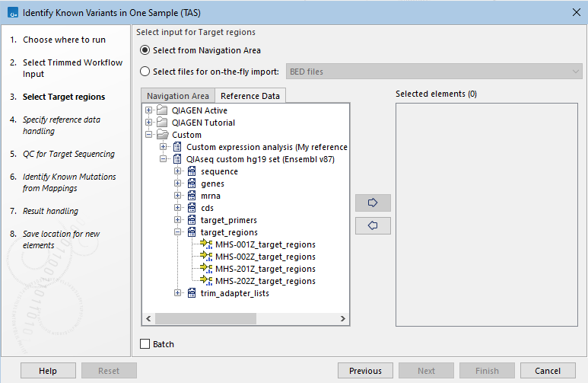Switch to the Reference Data tab

coord(250,96)
